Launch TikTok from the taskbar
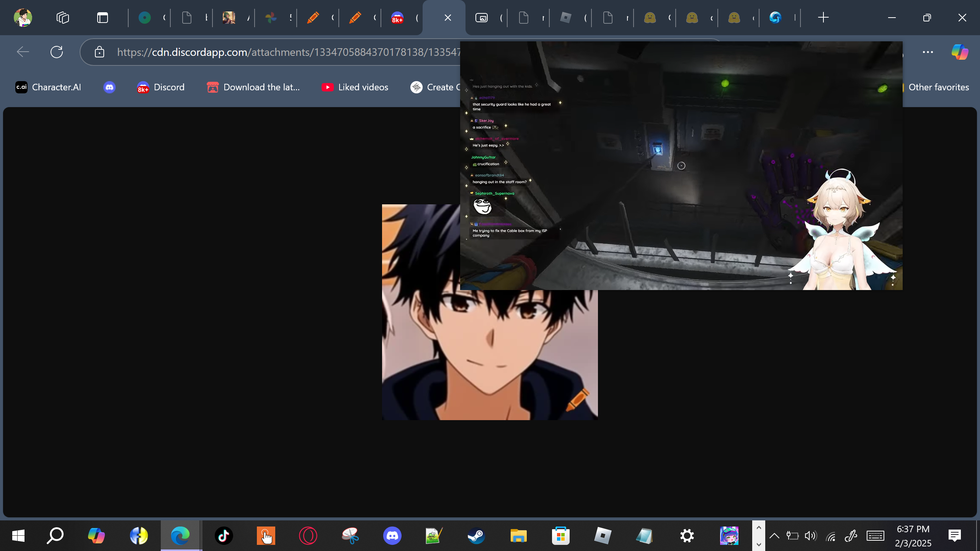Screen dimensions: 980x551 click(x=224, y=536)
